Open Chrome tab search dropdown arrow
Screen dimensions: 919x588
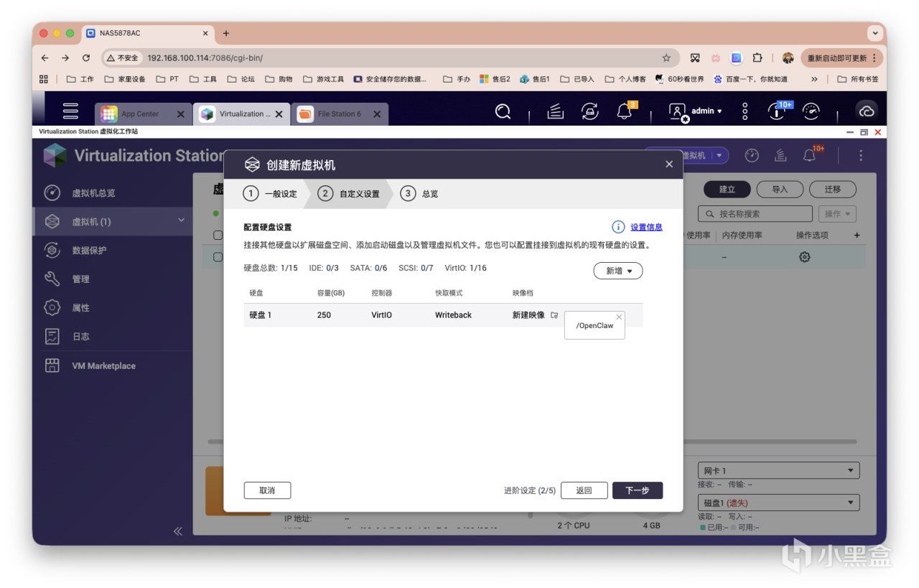click(x=874, y=33)
